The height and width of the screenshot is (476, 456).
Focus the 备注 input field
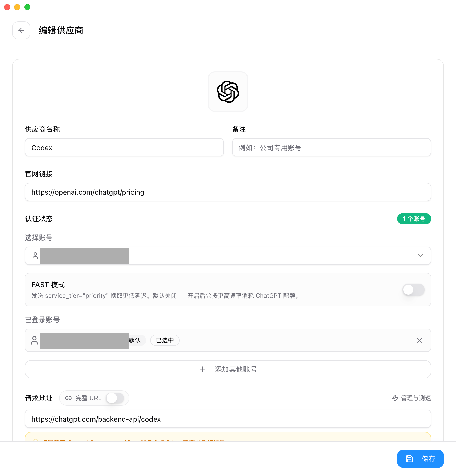tap(332, 147)
